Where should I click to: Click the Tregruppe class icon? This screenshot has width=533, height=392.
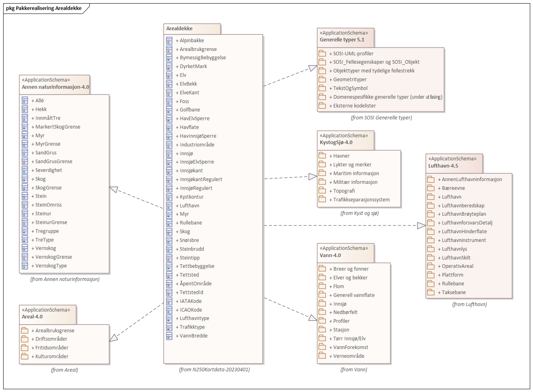coord(25,231)
